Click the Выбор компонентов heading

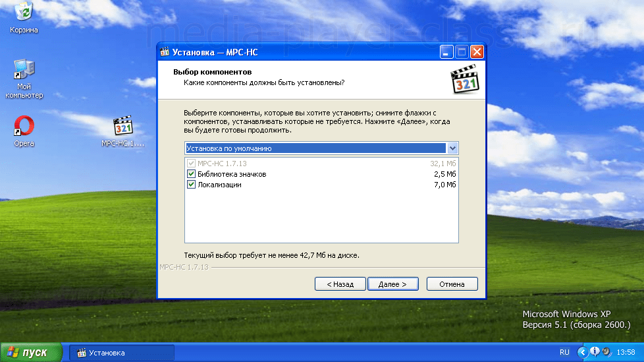[212, 72]
